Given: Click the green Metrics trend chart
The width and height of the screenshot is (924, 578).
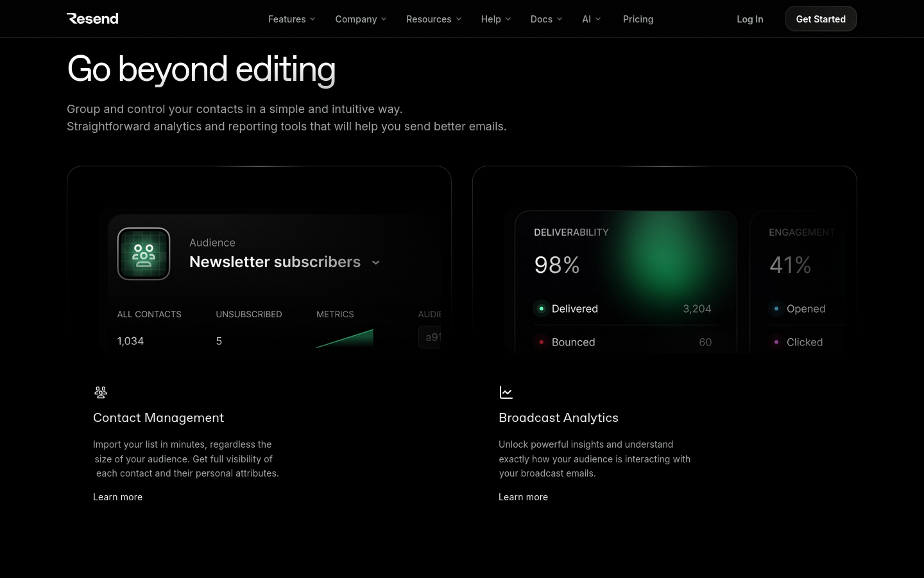Looking at the screenshot, I should (345, 338).
